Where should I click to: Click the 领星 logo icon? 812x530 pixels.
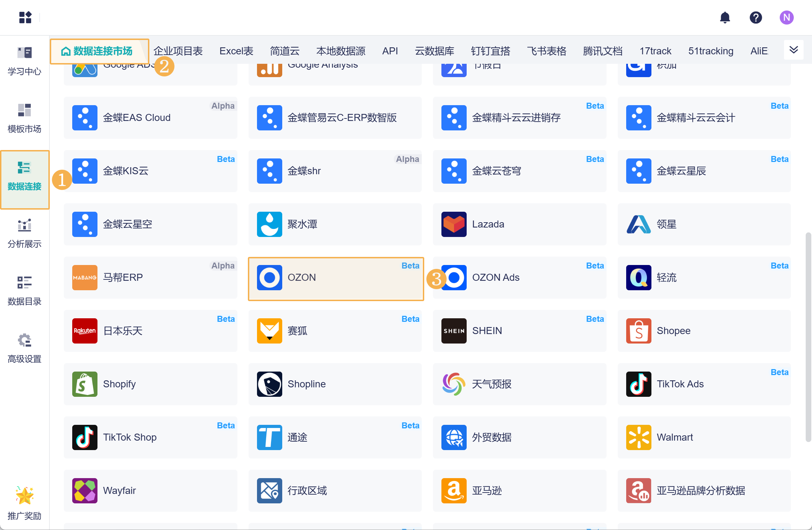[639, 224]
